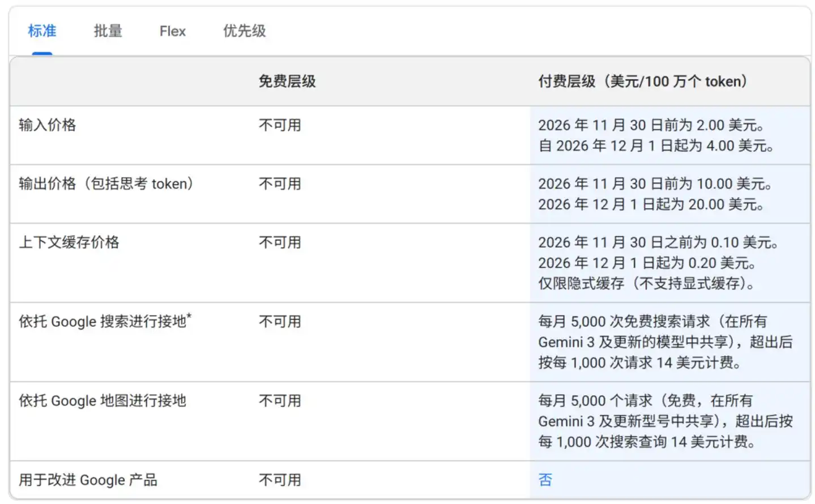Select the Flex tab
This screenshot has width=815, height=504.
click(x=173, y=31)
